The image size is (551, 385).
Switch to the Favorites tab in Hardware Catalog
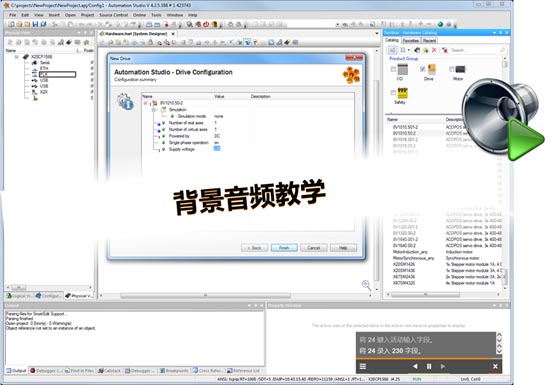click(410, 40)
